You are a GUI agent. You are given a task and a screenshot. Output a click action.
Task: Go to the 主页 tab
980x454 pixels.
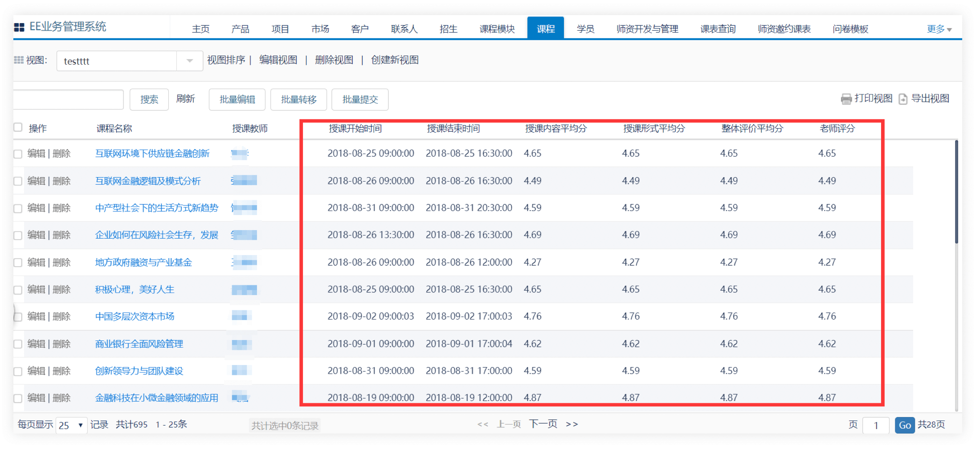coord(201,29)
